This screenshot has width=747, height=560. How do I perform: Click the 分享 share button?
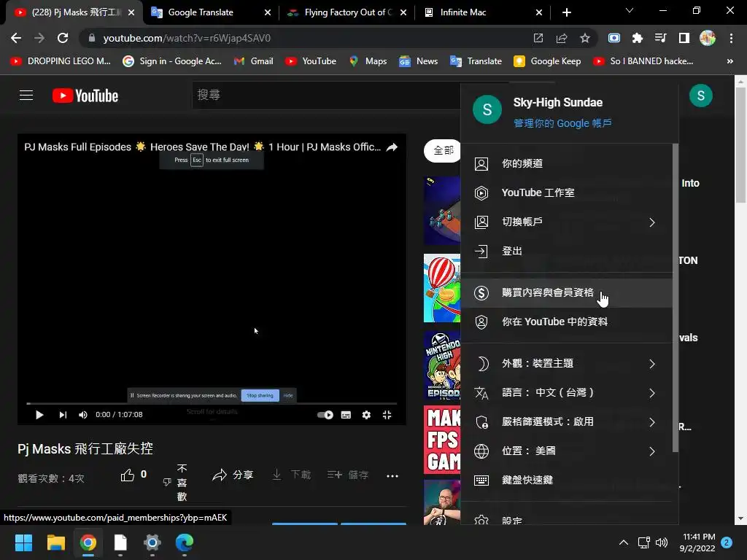coord(233,475)
